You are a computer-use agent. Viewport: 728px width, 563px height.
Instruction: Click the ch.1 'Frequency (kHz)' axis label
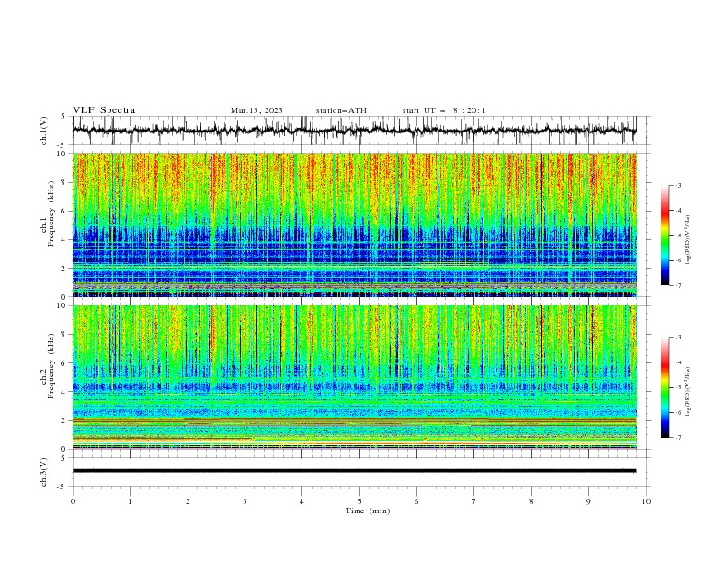51,214
